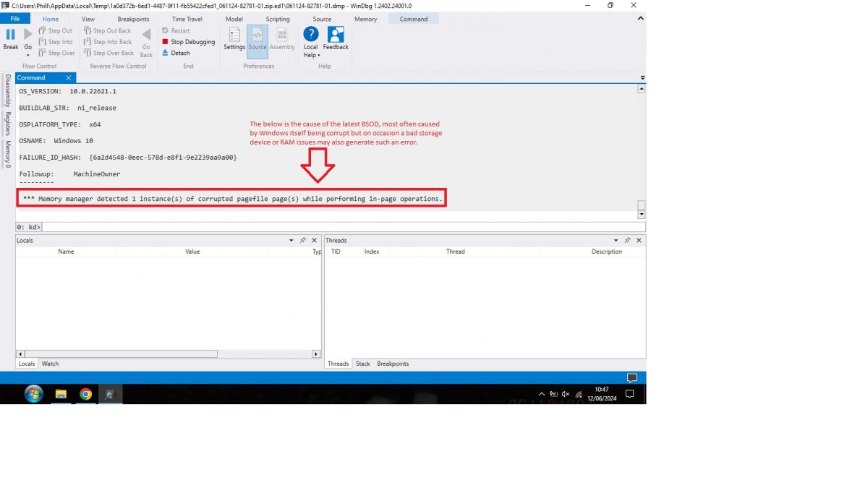This screenshot has width=868, height=485.
Task: Click Description column header in Threads
Action: tap(606, 252)
